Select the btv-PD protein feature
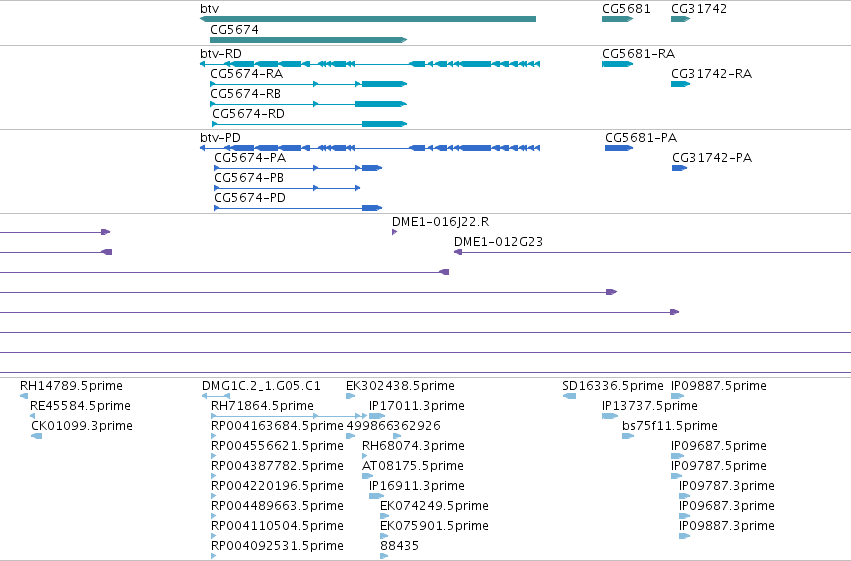The height and width of the screenshot is (561, 851). click(370, 148)
